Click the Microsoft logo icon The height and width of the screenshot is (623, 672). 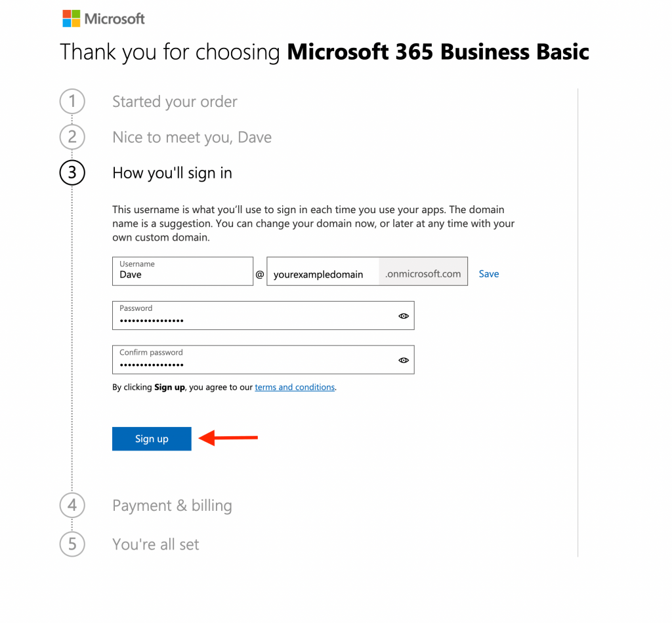click(71, 18)
